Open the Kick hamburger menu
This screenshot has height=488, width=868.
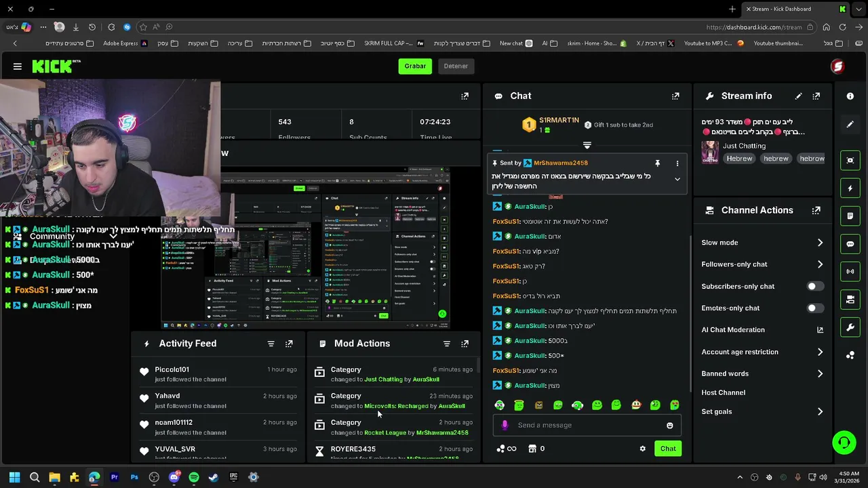[x=18, y=66]
